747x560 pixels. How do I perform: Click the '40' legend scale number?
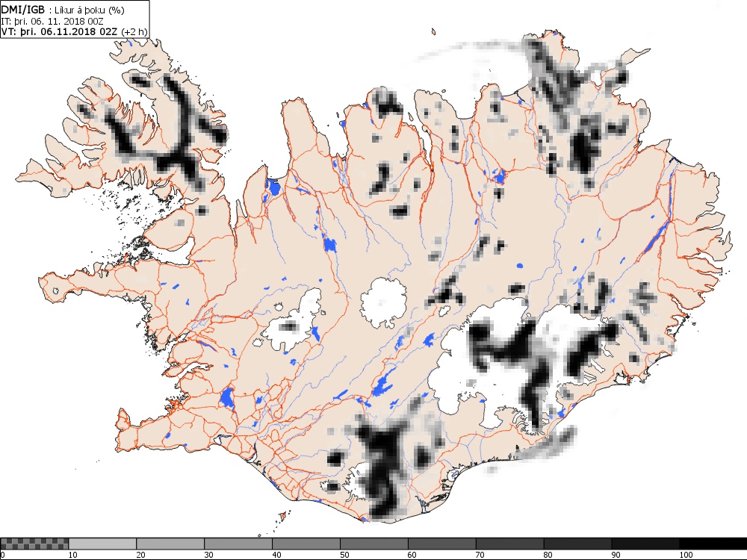point(276,555)
